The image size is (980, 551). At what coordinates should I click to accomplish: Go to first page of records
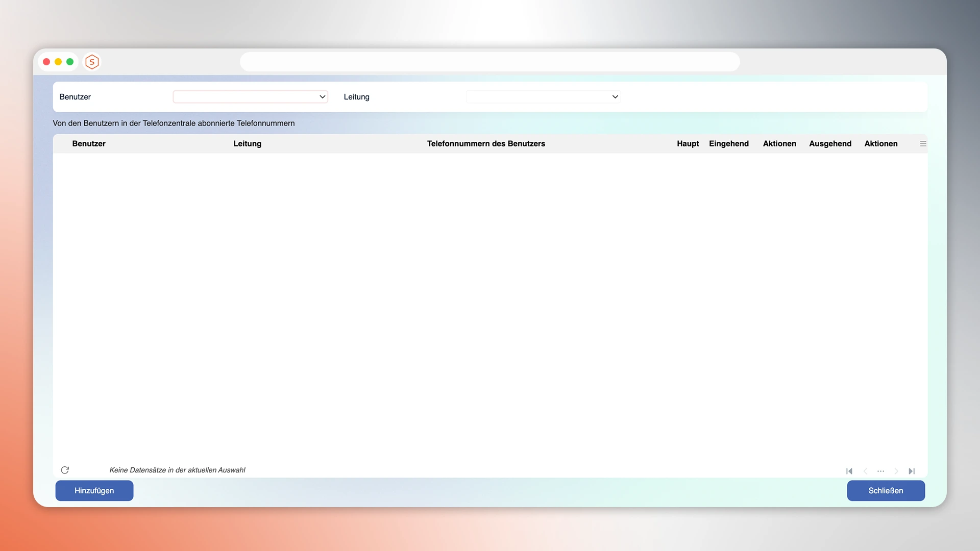[849, 471]
